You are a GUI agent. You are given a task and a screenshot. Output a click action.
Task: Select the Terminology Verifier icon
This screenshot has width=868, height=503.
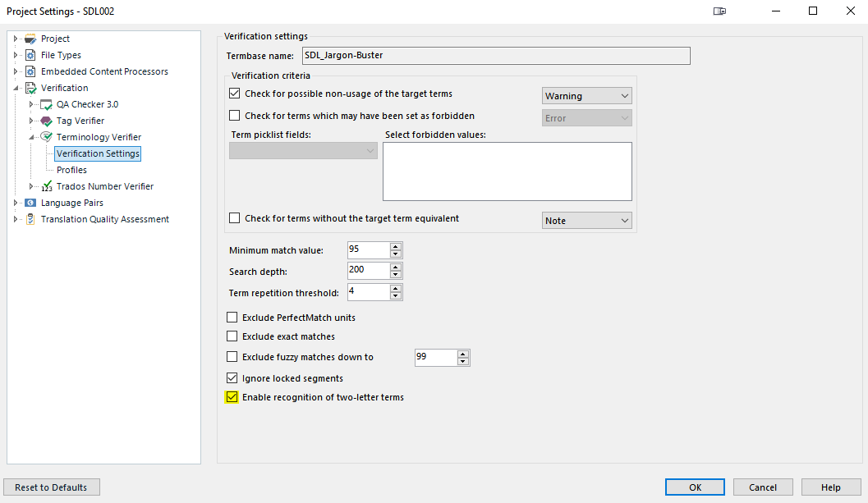coord(45,137)
